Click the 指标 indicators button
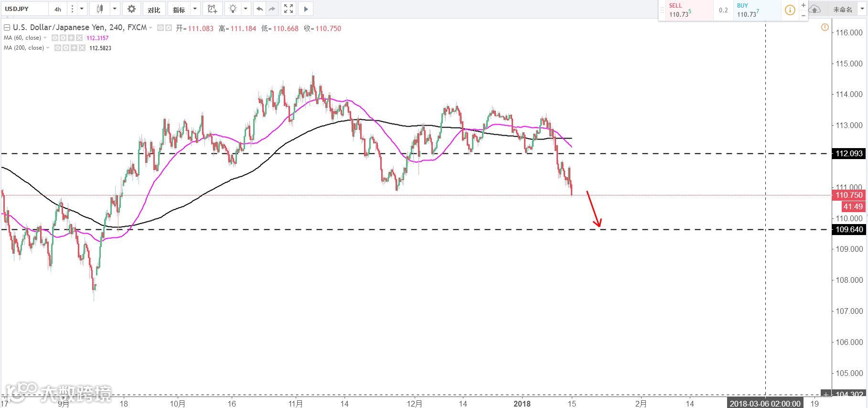Image resolution: width=868 pixels, height=408 pixels. (179, 9)
